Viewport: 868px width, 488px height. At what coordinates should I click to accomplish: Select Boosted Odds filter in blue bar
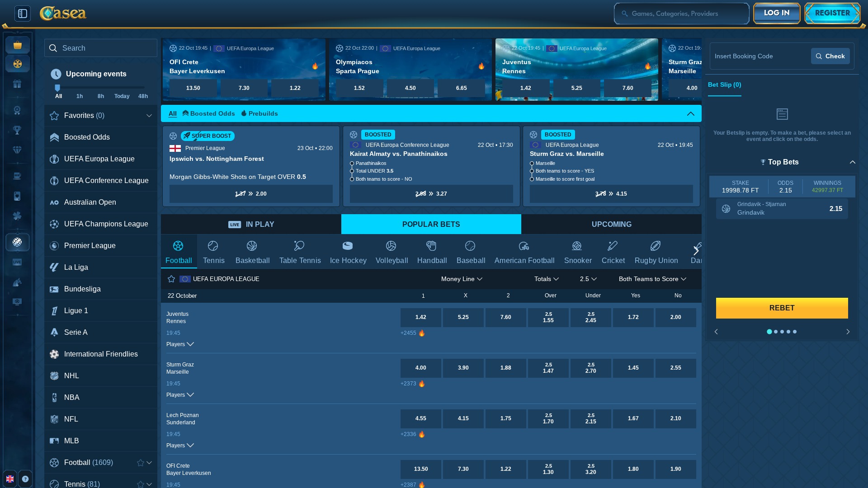pos(208,113)
